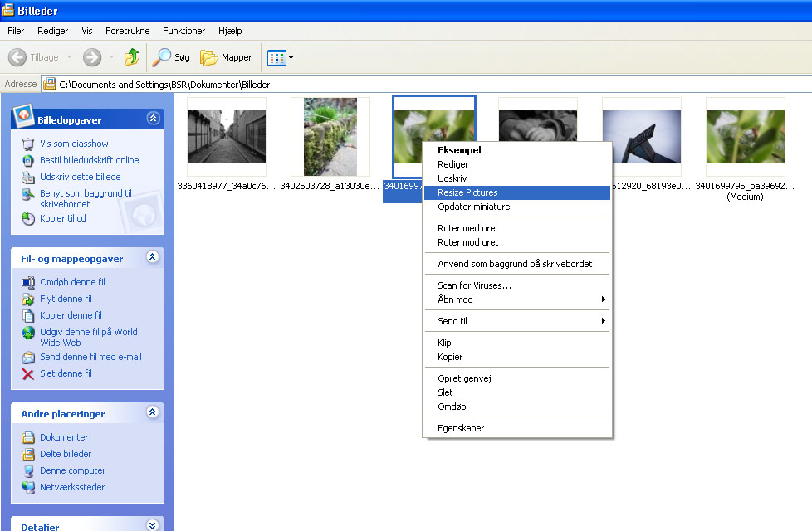The image size is (812, 531).
Task: Select the black-and-white alley photo thumbnail
Action: (226, 136)
